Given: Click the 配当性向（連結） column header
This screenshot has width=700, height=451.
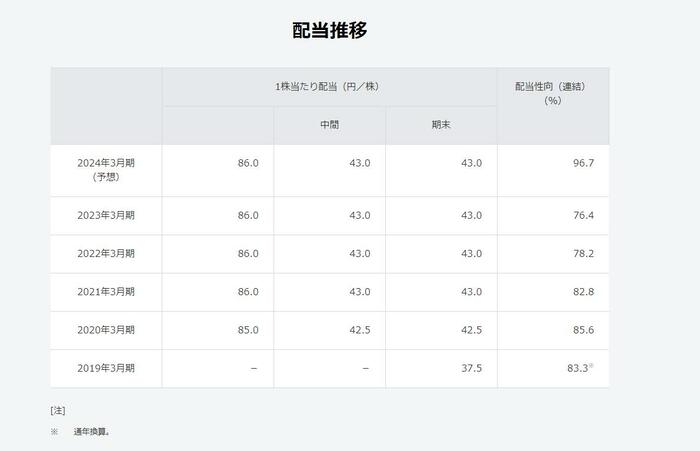Looking at the screenshot, I should click(551, 93).
